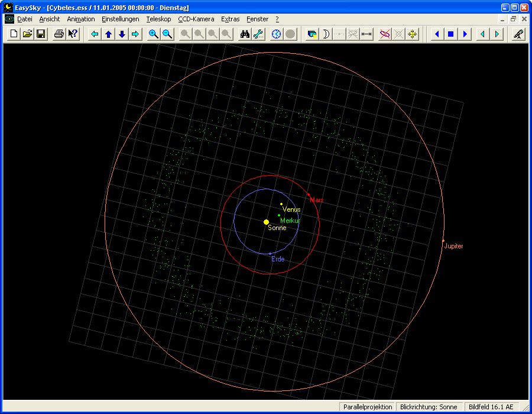Open the Einstellungen menu
The image size is (532, 414).
pos(120,19)
